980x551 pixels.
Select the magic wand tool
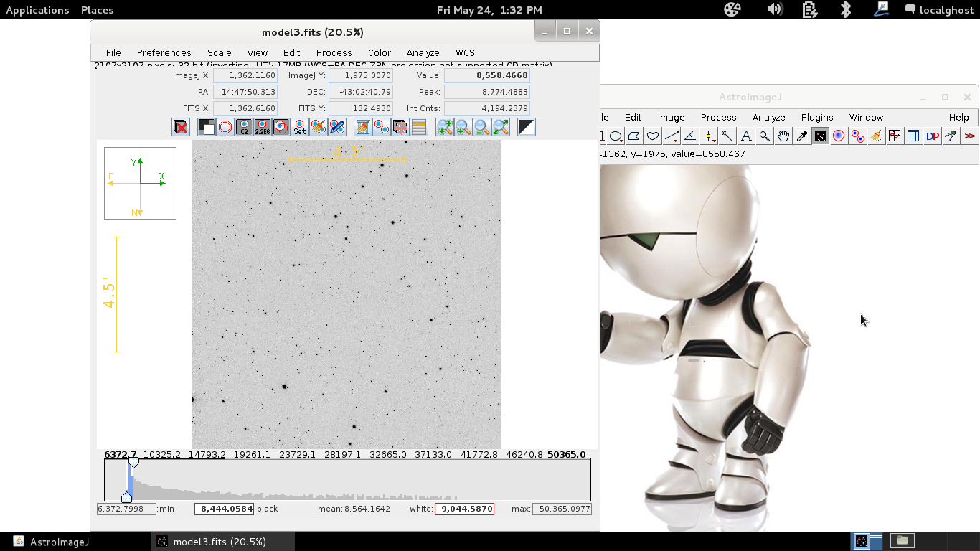coord(727,136)
